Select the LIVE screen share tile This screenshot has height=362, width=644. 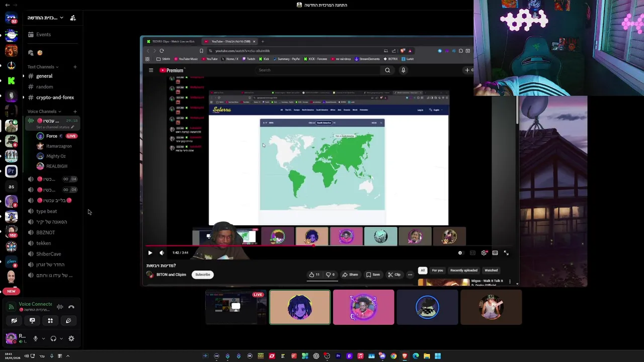click(x=235, y=307)
